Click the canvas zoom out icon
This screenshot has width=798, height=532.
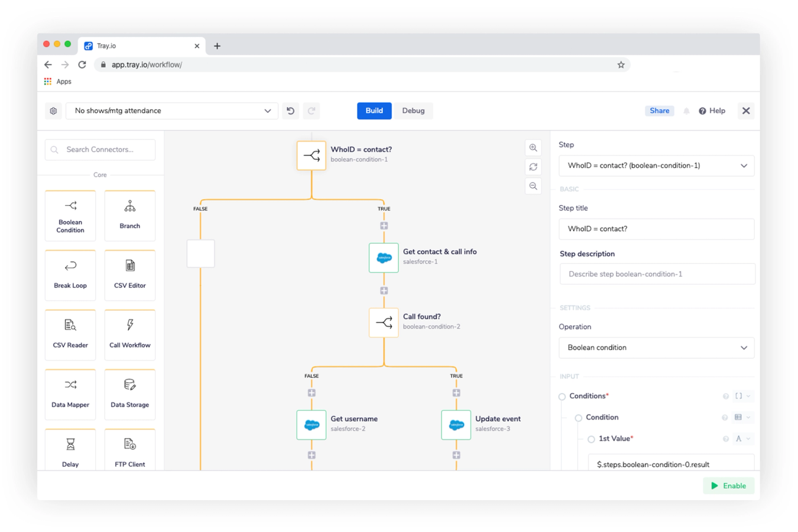(x=533, y=186)
